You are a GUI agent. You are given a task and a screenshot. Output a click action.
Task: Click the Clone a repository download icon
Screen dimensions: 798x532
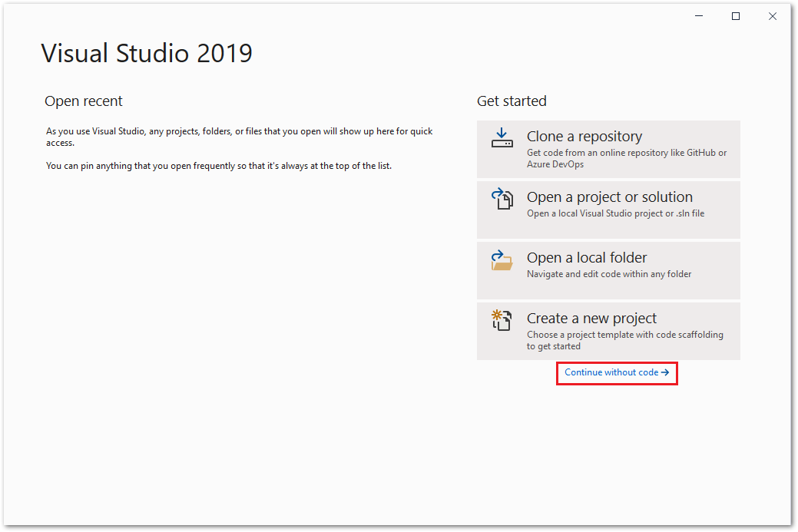(502, 138)
